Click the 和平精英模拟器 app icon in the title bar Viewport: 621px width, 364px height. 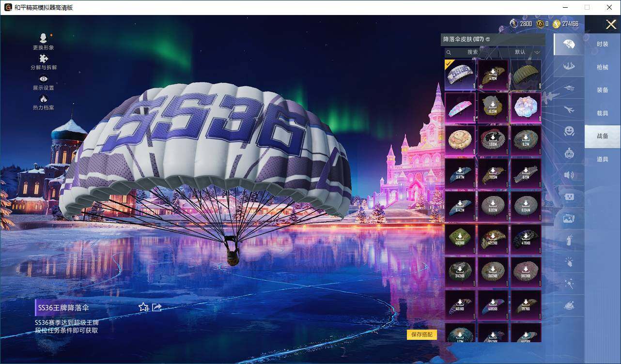(8, 7)
